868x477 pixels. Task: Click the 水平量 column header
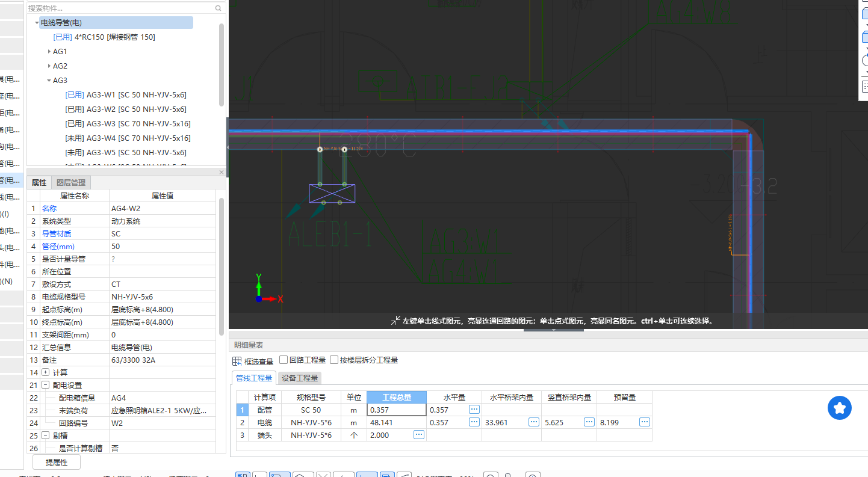454,397
